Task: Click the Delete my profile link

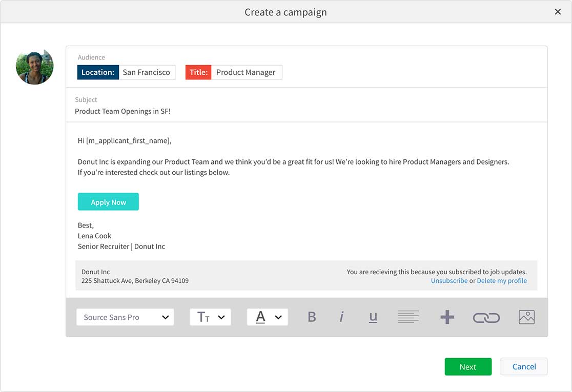Action: pyautogui.click(x=502, y=281)
